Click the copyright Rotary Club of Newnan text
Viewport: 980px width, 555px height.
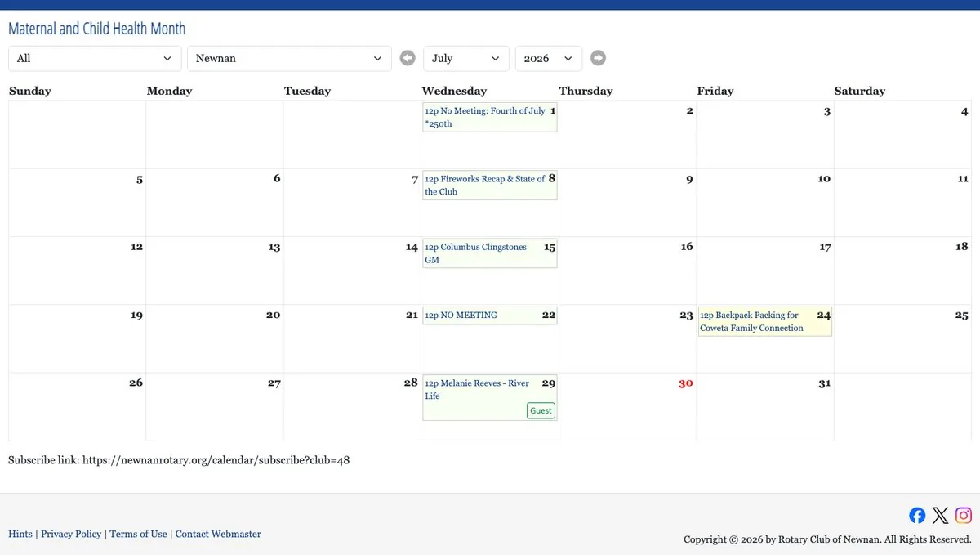pyautogui.click(x=826, y=539)
